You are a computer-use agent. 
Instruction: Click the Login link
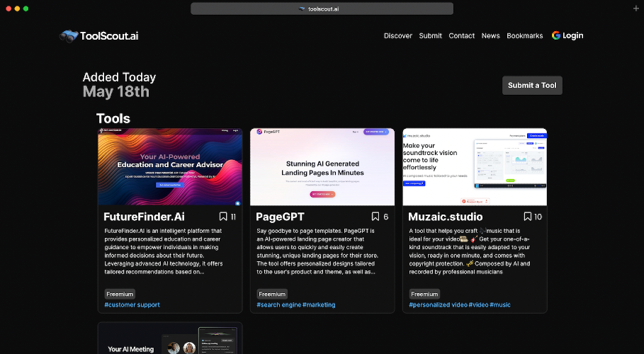tap(573, 35)
